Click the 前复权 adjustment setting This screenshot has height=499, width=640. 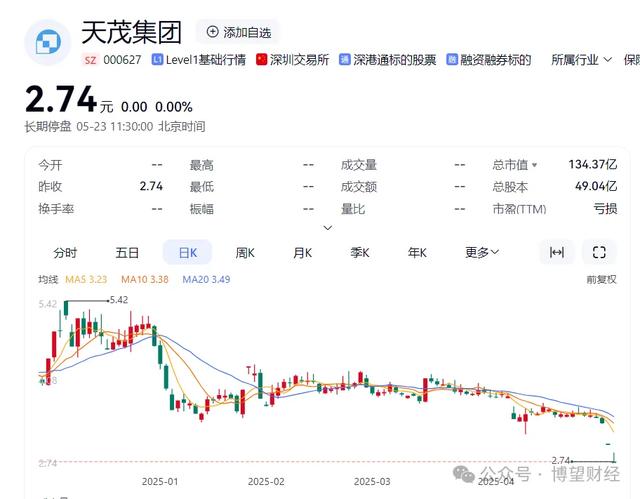[x=601, y=279]
